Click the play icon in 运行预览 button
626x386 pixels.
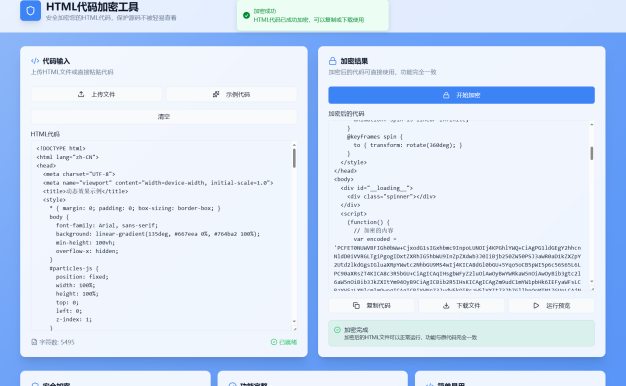click(x=536, y=305)
